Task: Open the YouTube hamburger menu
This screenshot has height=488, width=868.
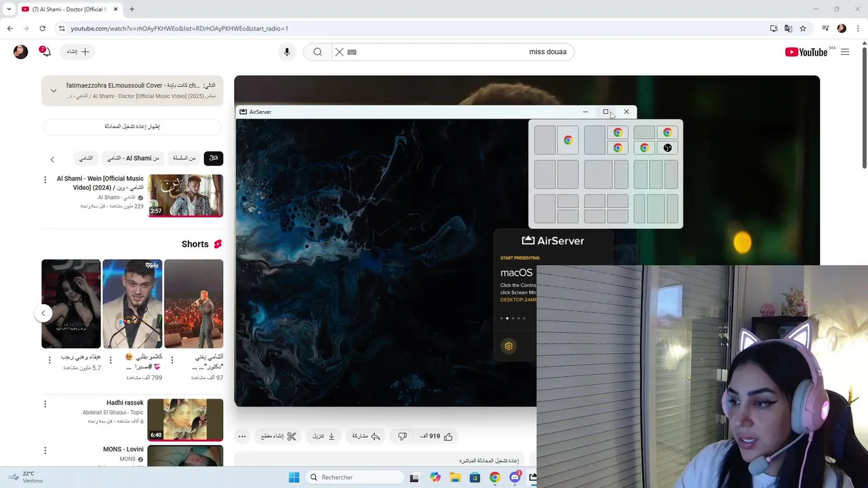Action: (845, 52)
